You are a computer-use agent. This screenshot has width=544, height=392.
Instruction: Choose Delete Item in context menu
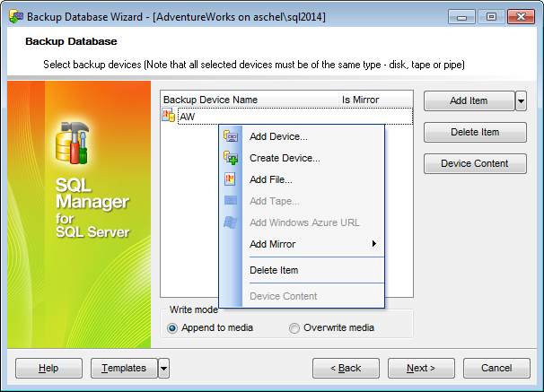(x=302, y=270)
